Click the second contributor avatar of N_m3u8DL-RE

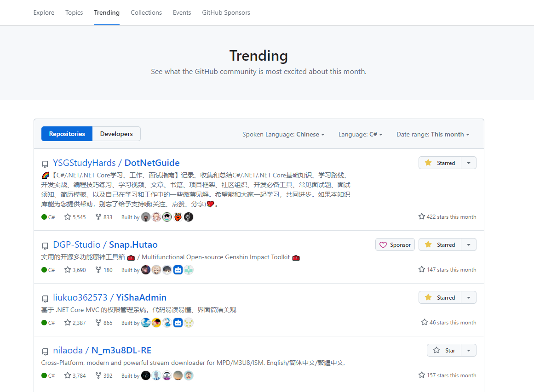(156, 375)
